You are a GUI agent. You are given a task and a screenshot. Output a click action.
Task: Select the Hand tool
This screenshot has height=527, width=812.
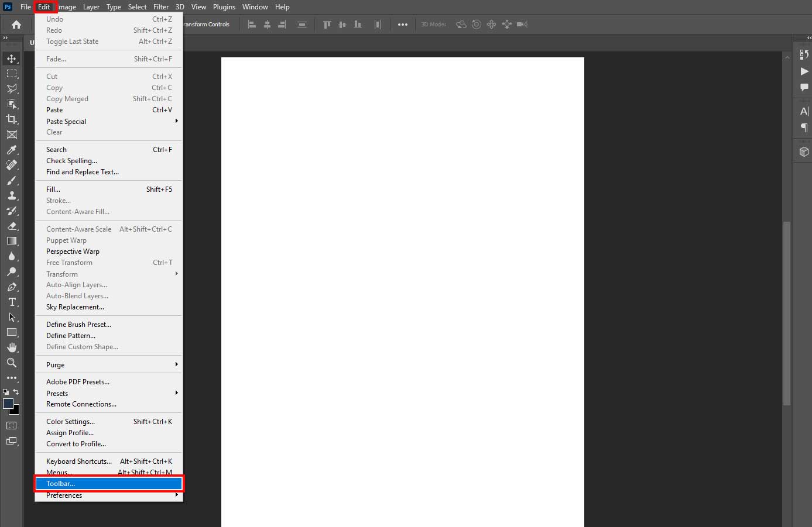(x=11, y=347)
